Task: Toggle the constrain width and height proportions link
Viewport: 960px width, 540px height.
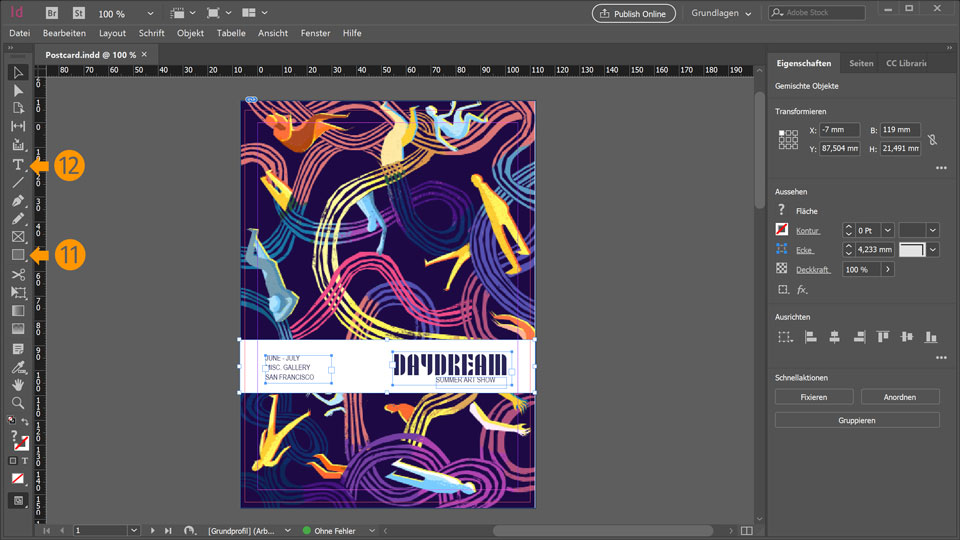Action: [x=932, y=140]
